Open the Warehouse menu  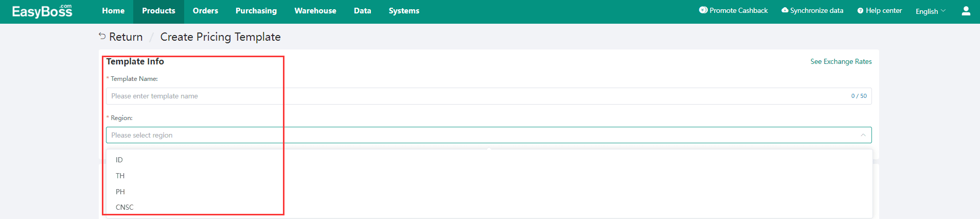coord(315,11)
